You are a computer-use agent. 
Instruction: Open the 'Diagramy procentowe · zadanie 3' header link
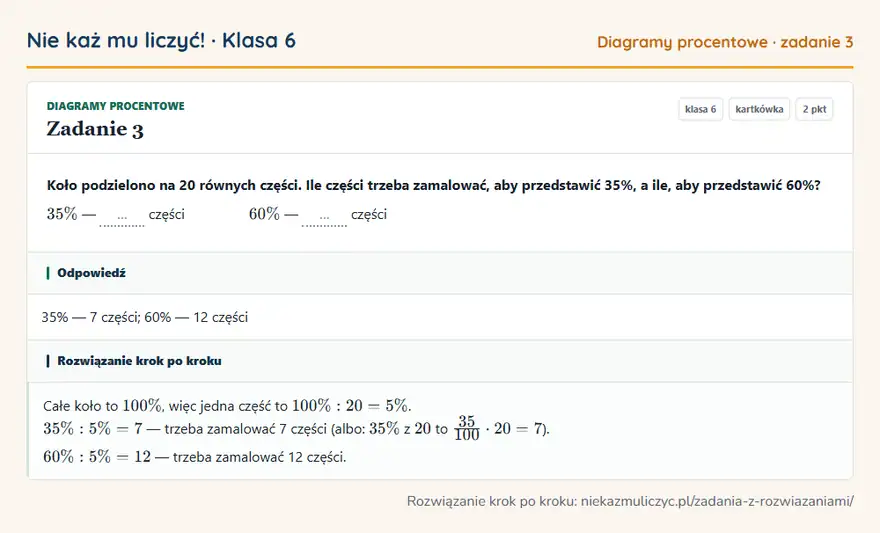725,42
